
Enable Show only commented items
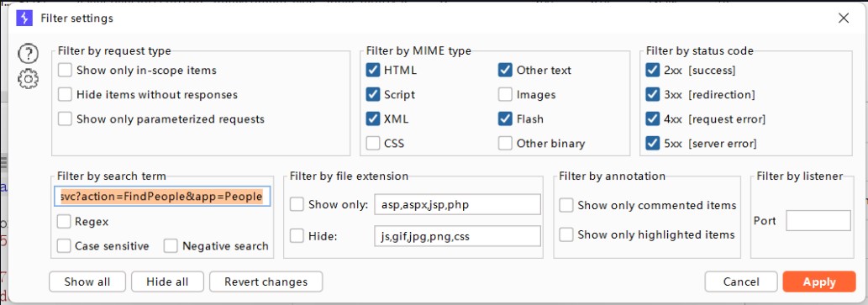pyautogui.click(x=566, y=205)
